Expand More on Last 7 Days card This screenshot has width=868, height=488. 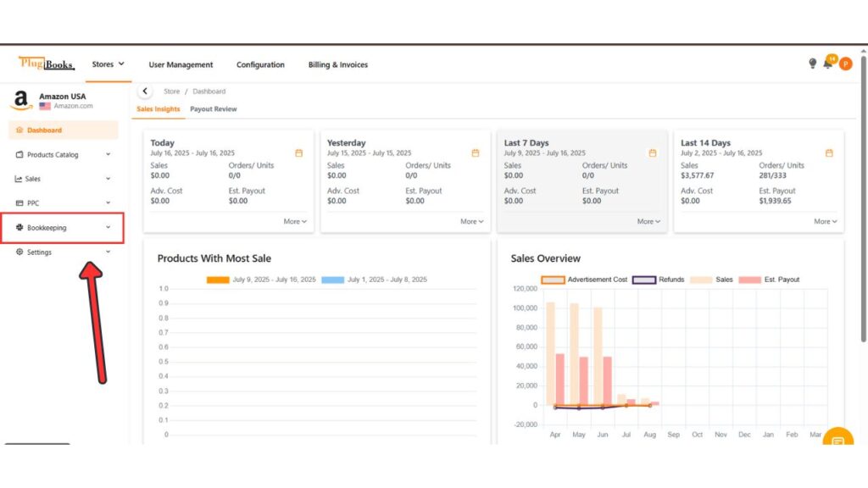coord(648,221)
